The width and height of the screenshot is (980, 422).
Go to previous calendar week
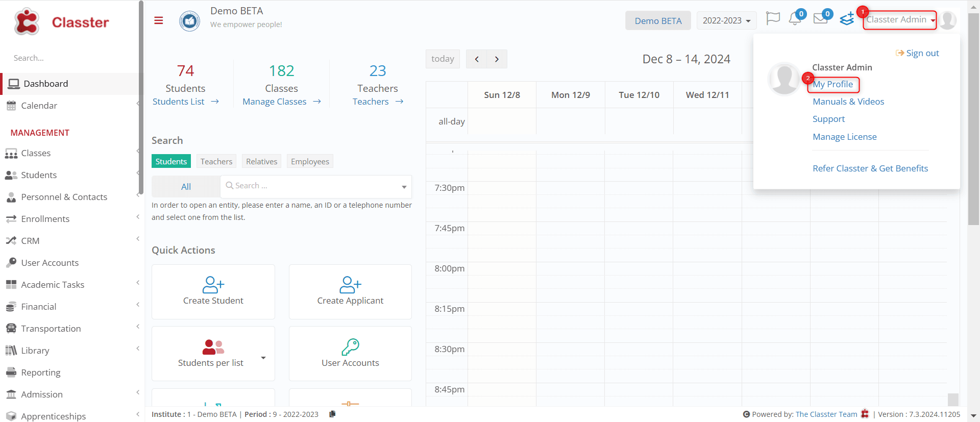477,59
